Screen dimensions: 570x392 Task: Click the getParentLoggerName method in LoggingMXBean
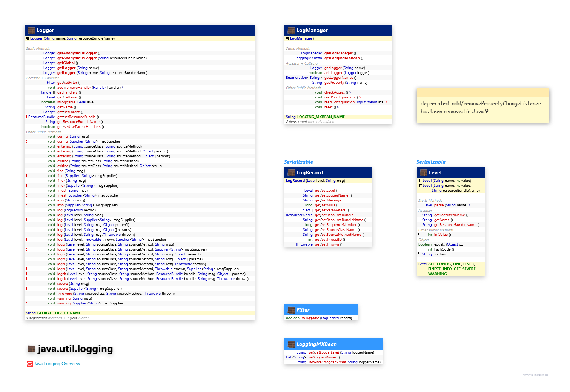[x=327, y=362]
